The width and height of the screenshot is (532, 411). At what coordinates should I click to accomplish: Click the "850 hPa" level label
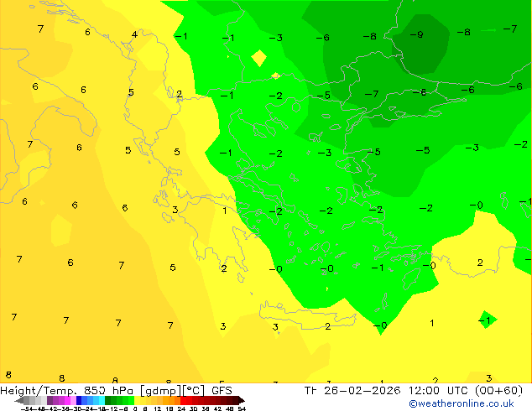tap(108, 391)
